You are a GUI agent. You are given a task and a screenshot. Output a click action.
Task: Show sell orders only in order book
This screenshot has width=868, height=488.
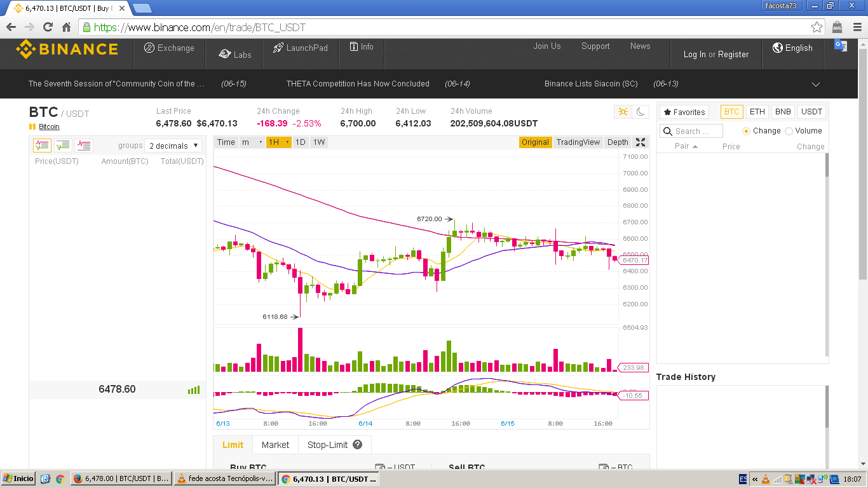click(x=83, y=146)
